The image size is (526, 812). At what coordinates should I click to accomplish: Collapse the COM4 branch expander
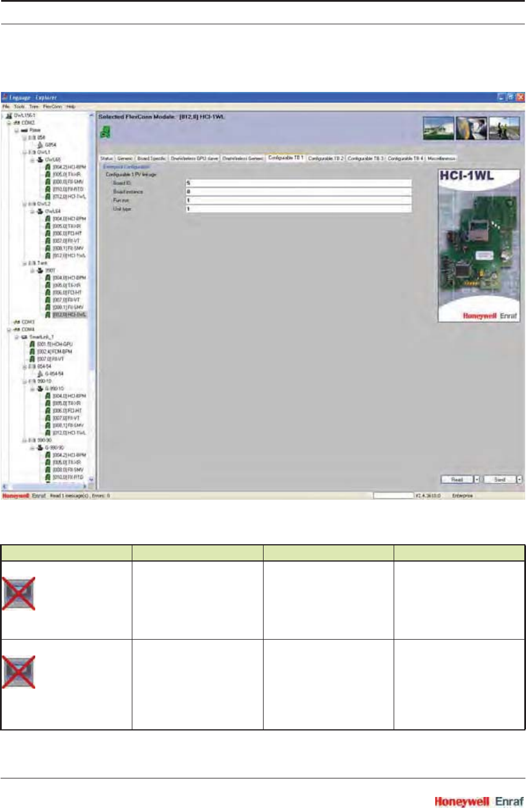coord(9,330)
